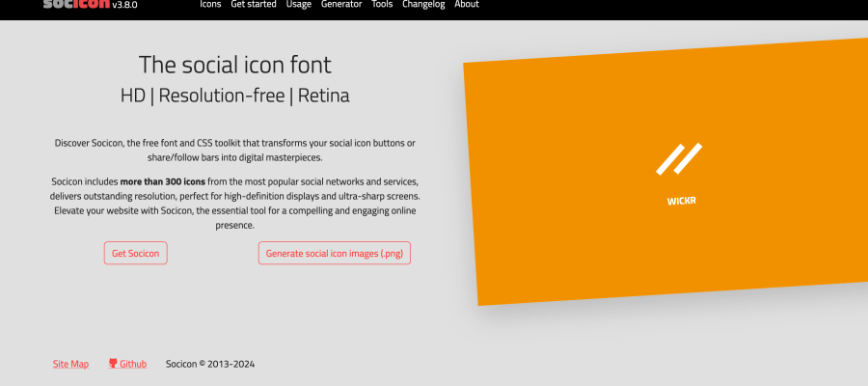Open the Icons menu item

(x=210, y=5)
